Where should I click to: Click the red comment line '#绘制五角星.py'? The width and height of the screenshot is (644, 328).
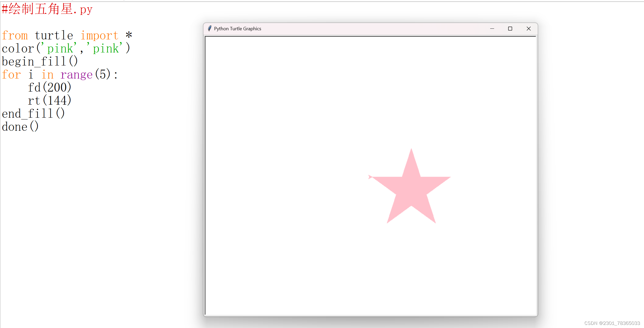pos(47,9)
